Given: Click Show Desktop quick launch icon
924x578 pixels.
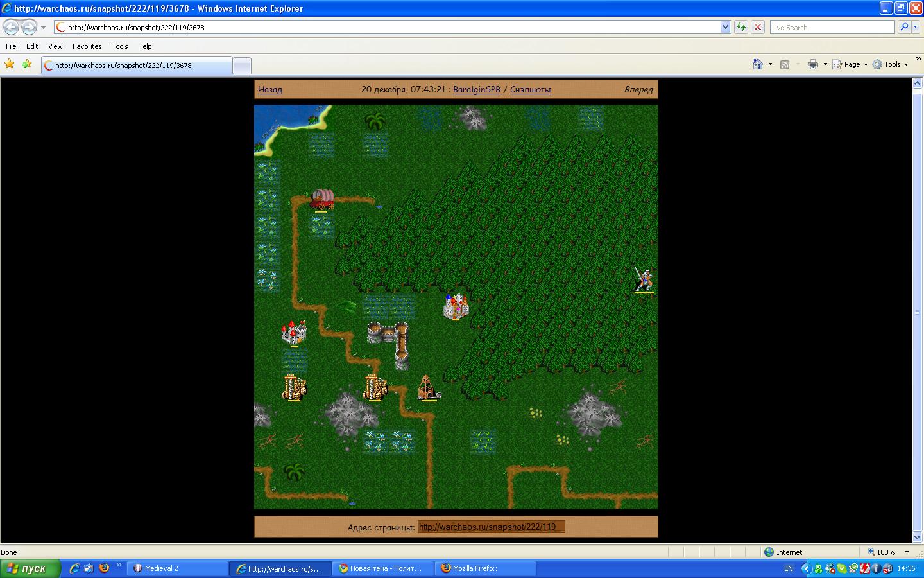Looking at the screenshot, I should click(89, 568).
